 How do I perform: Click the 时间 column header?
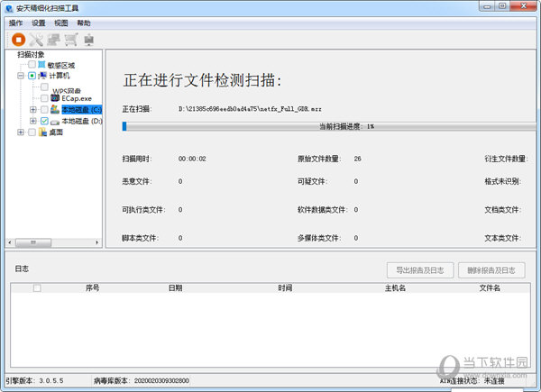pos(285,287)
